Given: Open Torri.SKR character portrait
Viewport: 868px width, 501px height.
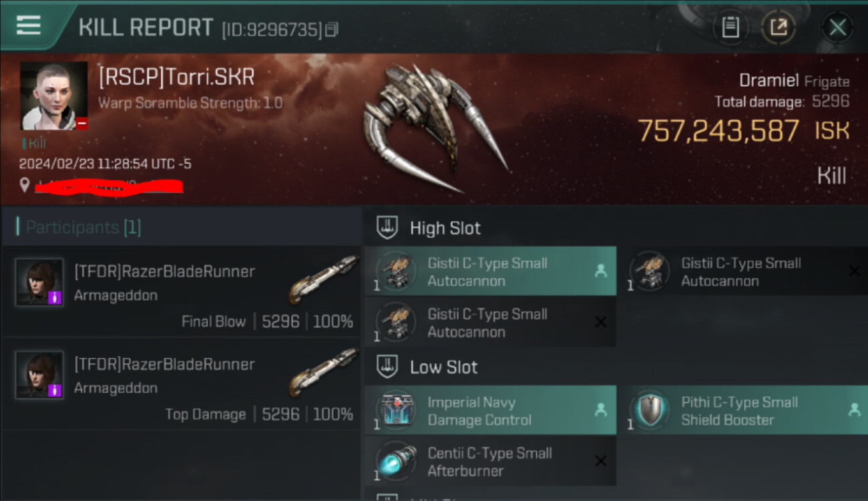Looking at the screenshot, I should [54, 96].
